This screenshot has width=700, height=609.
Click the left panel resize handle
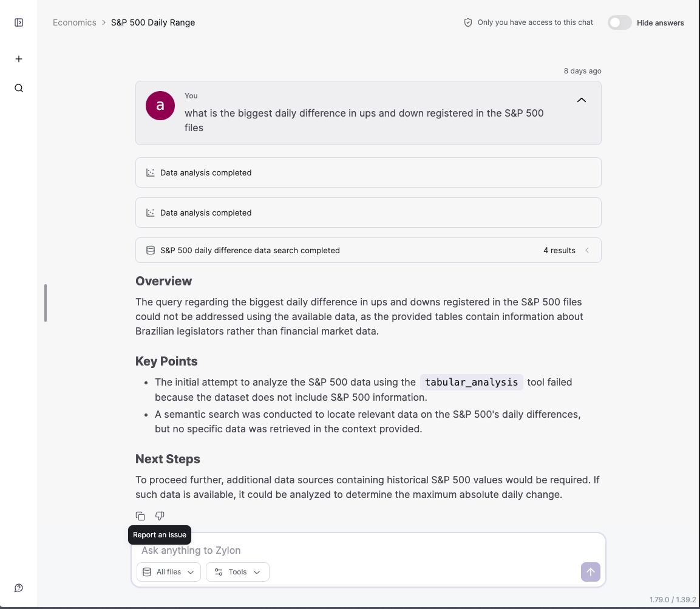(x=46, y=303)
